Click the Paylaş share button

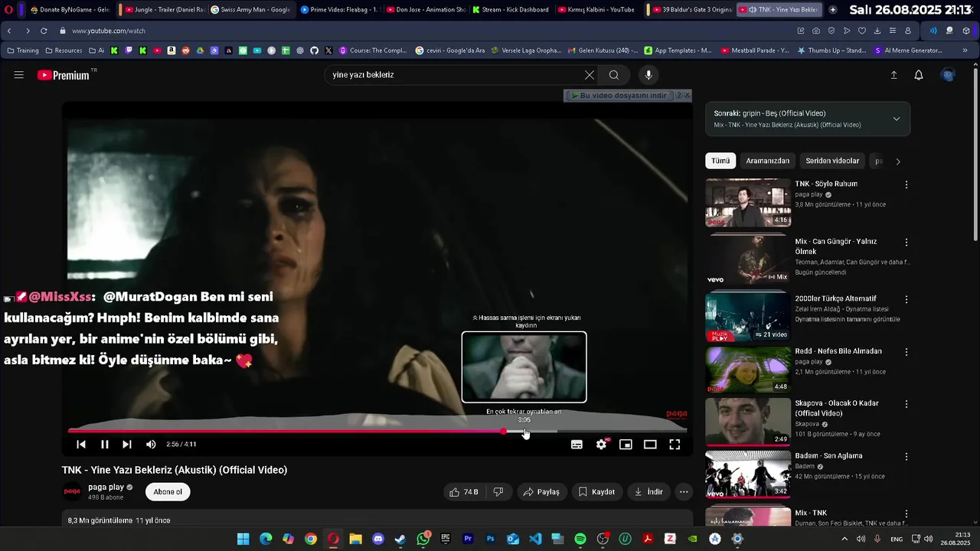[541, 492]
